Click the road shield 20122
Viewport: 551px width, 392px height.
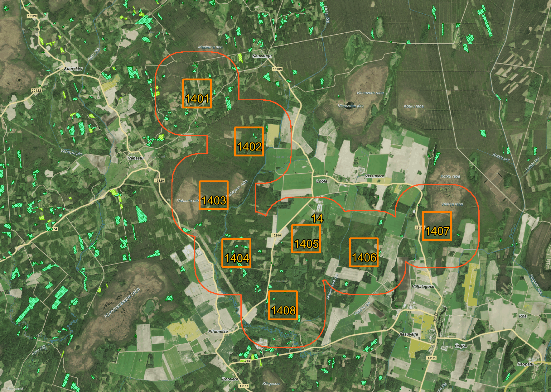point(36,90)
